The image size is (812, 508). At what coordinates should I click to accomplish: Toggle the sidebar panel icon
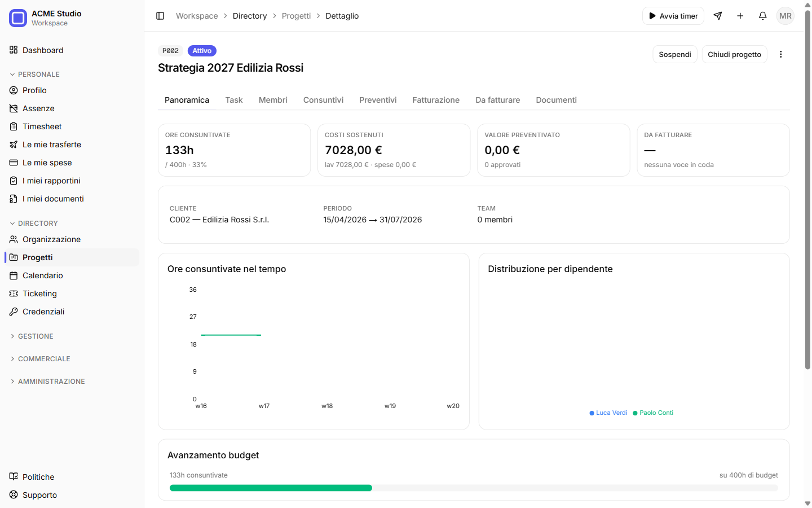coord(160,16)
